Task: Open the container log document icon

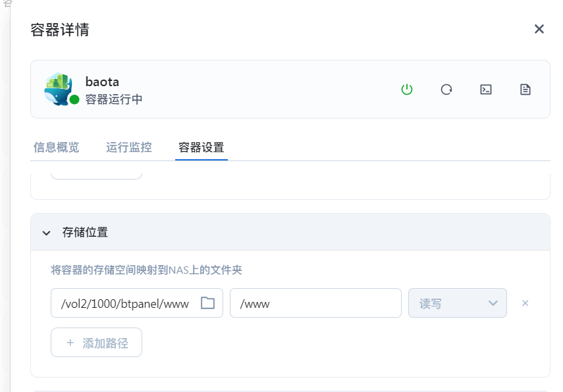Action: point(525,89)
